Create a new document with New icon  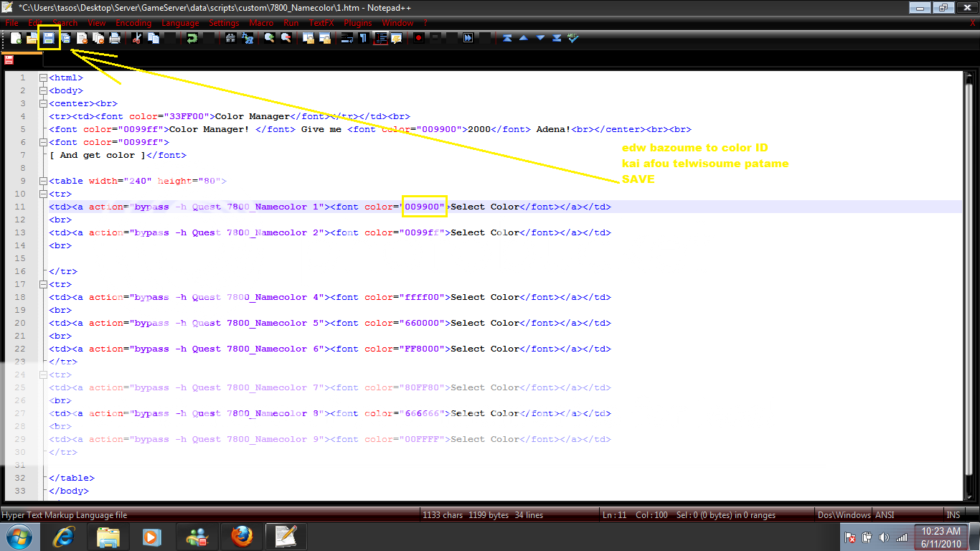pos(16,38)
